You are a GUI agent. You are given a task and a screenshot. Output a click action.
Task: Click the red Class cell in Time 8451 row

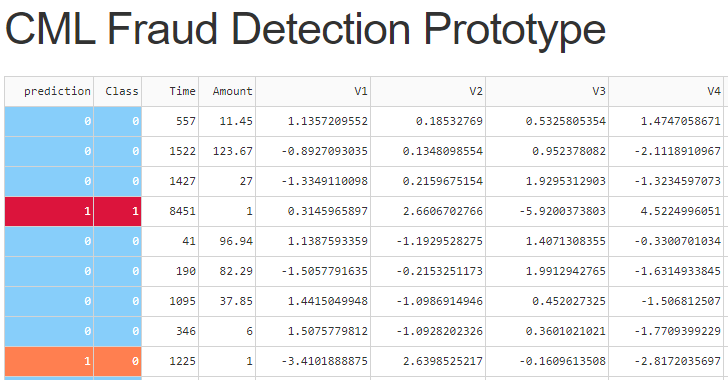(x=118, y=211)
